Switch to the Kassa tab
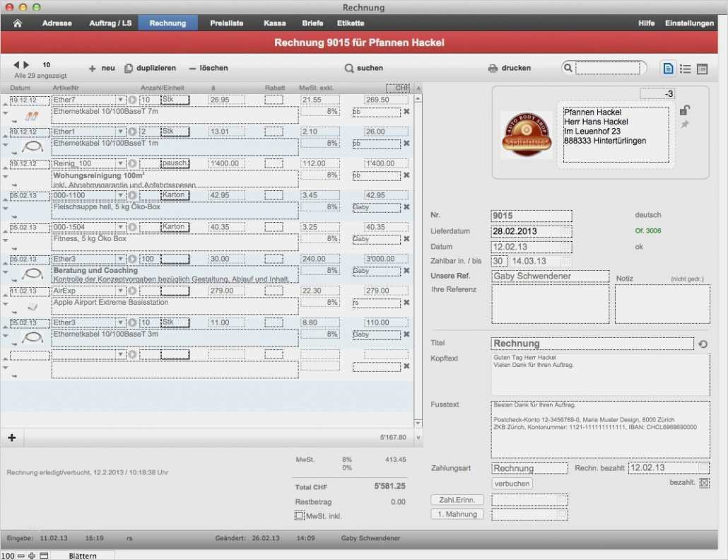This screenshot has height=560, width=728. (x=274, y=23)
